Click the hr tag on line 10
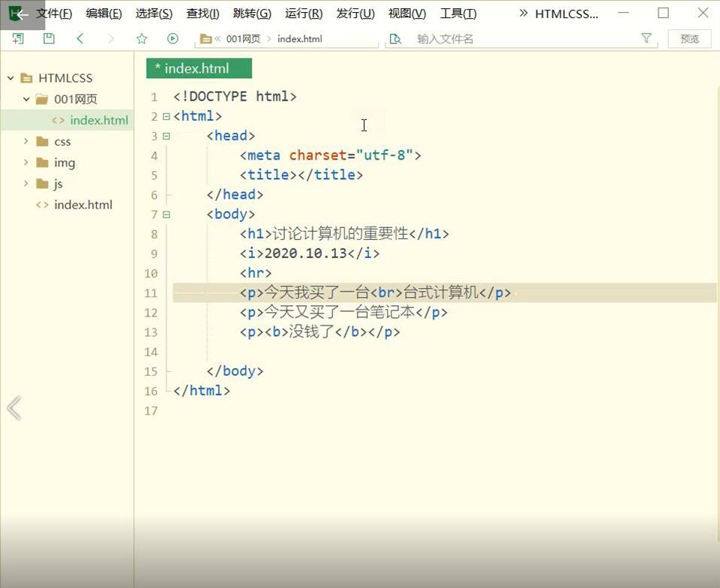Image resolution: width=720 pixels, height=588 pixels. [x=256, y=273]
